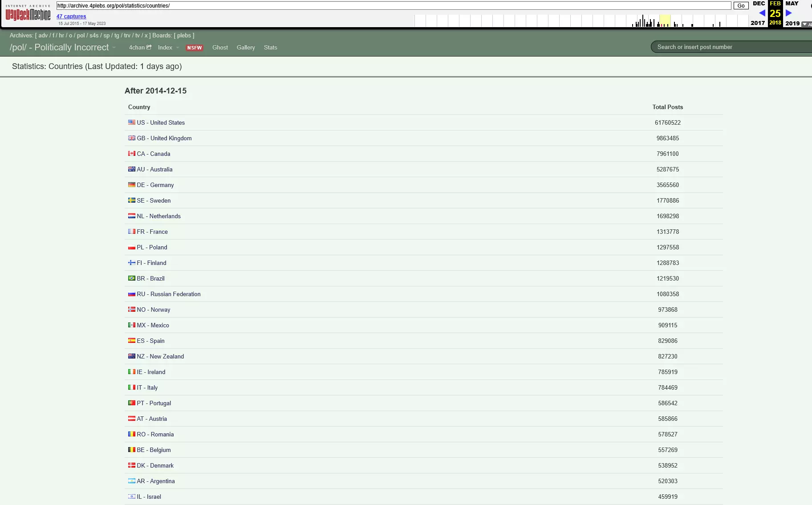
Task: Open the s4s archive link
Action: 94,35
